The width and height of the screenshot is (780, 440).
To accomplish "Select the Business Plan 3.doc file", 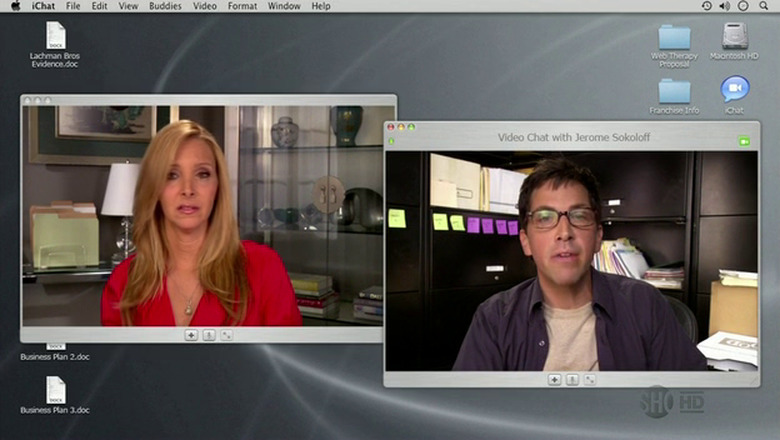I will 55,390.
